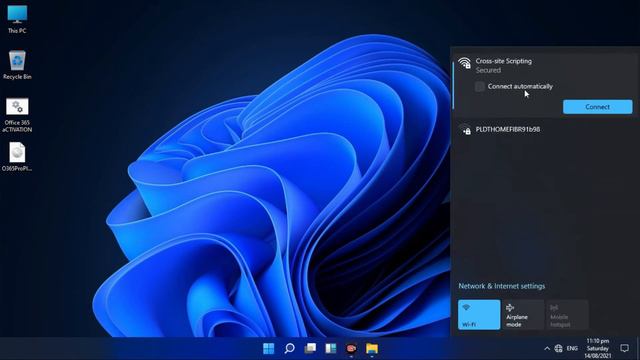Toggle the Mobile hotspot tile
640x360 pixels.
[567, 315]
